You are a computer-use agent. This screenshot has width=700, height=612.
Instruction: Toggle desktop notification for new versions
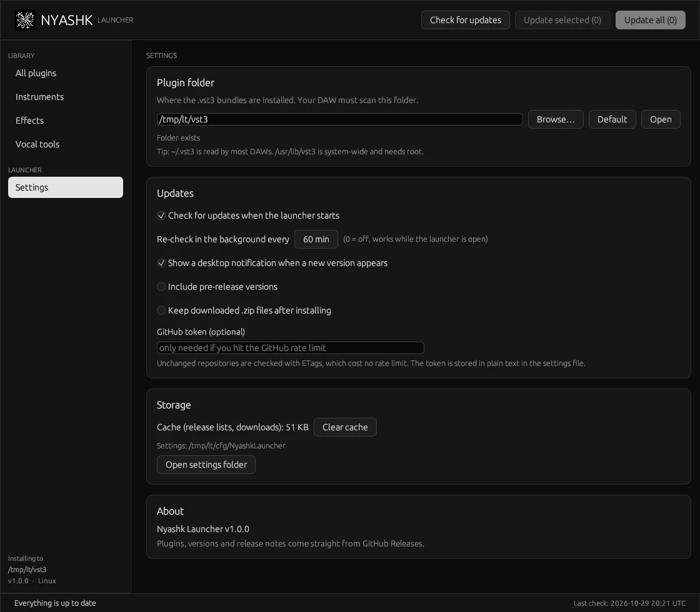(272, 263)
